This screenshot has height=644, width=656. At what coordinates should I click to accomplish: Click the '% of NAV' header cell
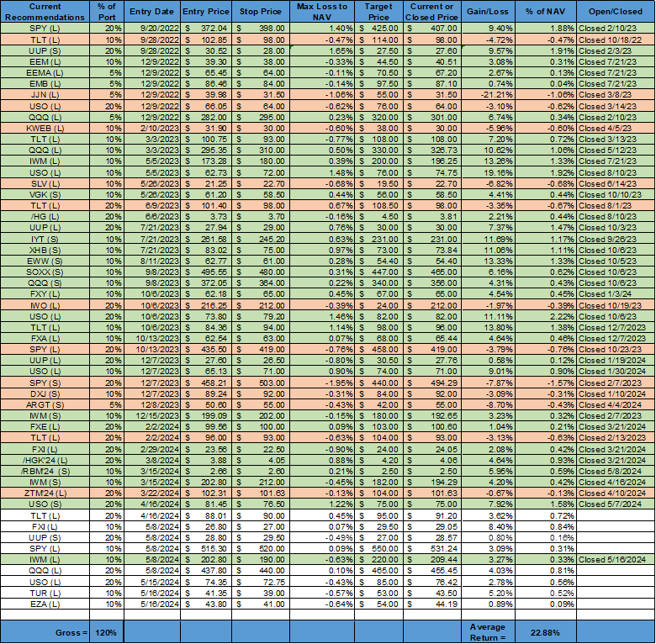(546, 12)
